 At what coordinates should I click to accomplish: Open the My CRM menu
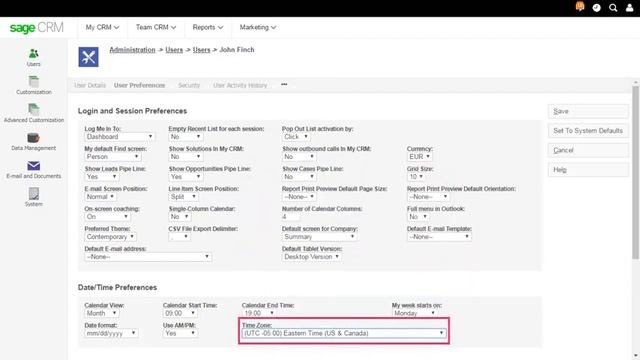pyautogui.click(x=102, y=27)
